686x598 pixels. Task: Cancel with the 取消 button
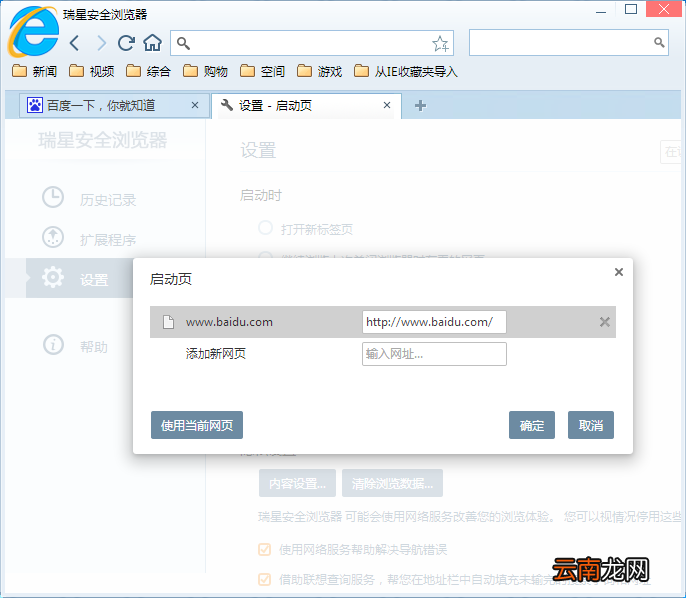(x=591, y=425)
